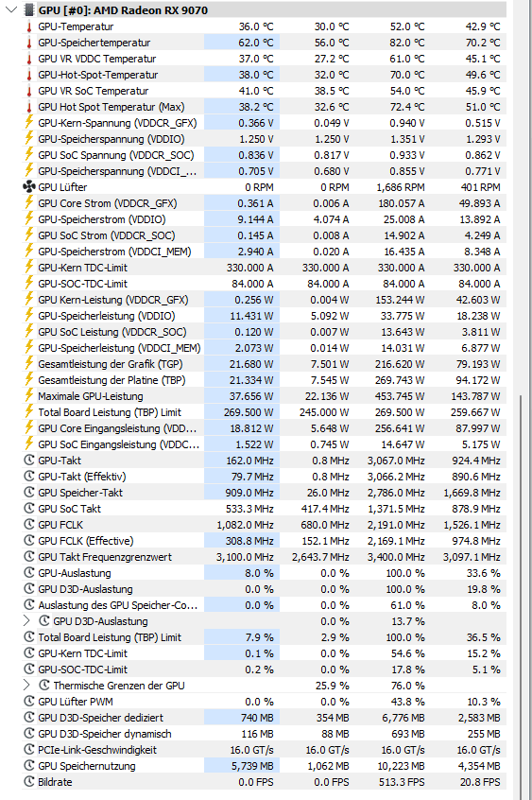The height and width of the screenshot is (800, 532).
Task: Select the GPU Hot Spot Temperatur (Max) row
Action: tap(265, 107)
